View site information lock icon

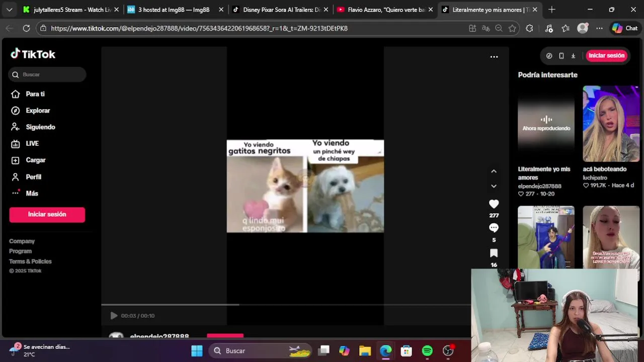(x=43, y=29)
